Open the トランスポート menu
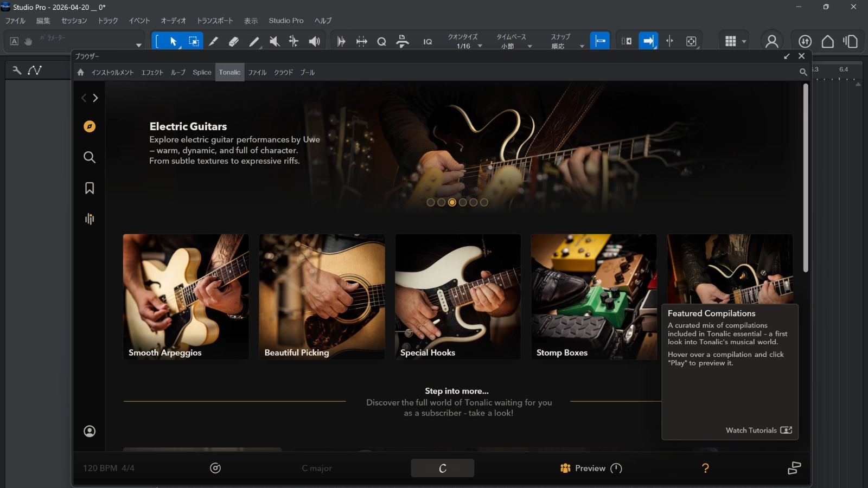 pyautogui.click(x=215, y=21)
